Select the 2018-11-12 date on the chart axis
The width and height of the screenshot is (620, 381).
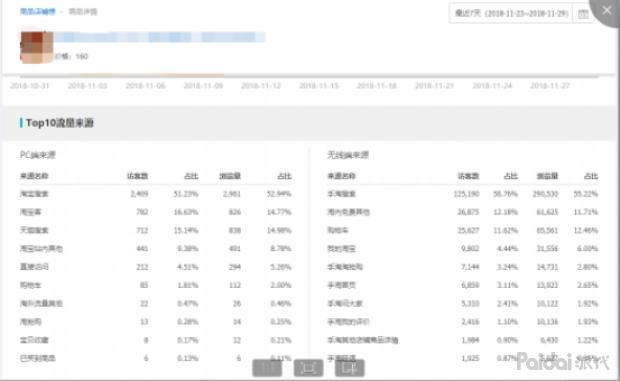(261, 85)
